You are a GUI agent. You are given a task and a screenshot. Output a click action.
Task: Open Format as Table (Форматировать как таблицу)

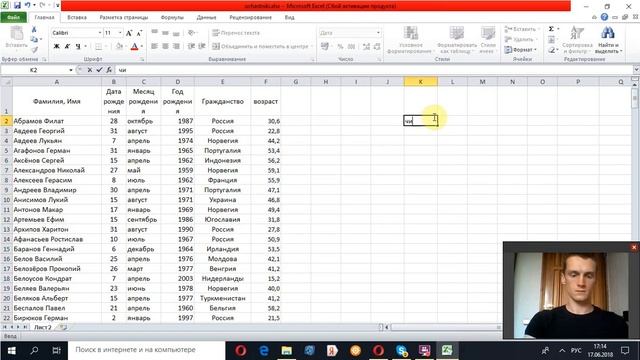coord(457,40)
